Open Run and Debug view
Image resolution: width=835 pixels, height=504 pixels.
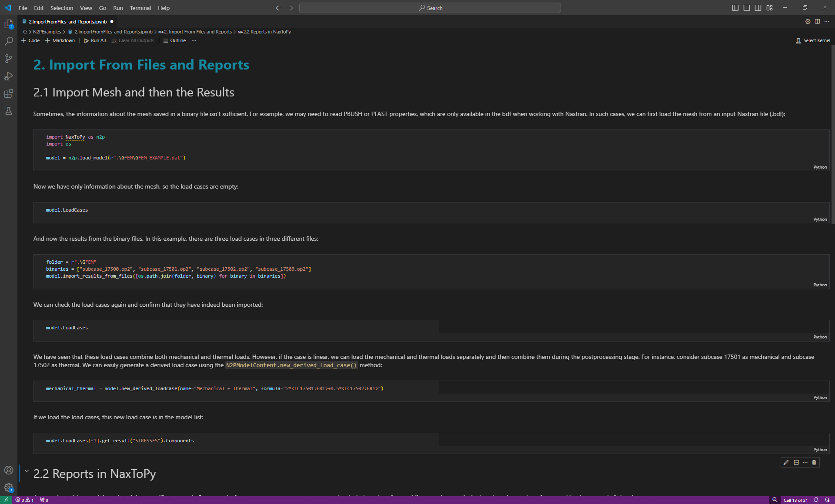click(9, 76)
